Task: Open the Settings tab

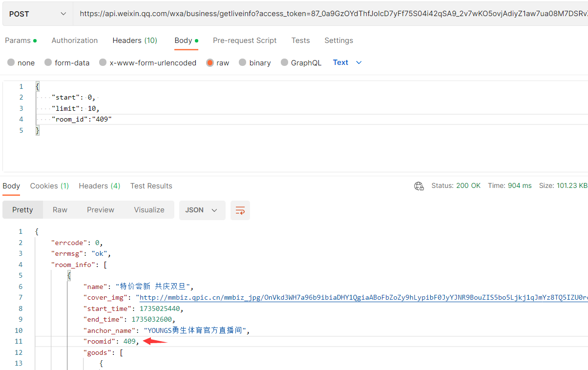Action: coord(338,41)
